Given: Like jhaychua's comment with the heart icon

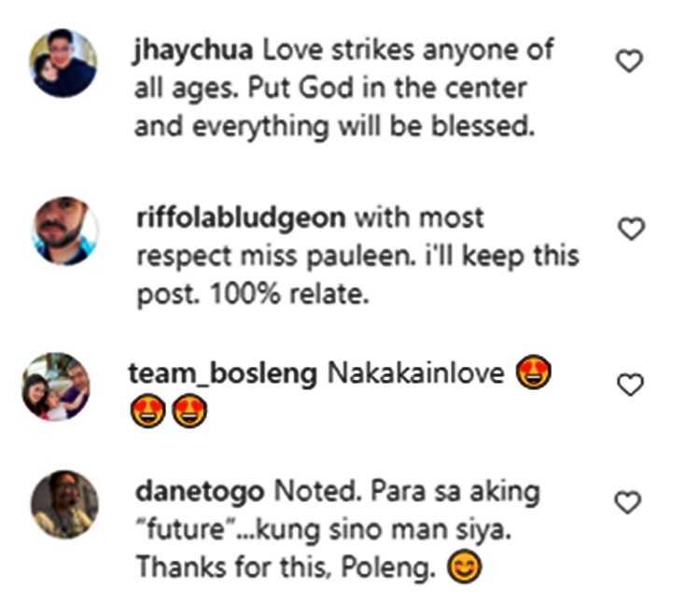Looking at the screenshot, I should 629,62.
